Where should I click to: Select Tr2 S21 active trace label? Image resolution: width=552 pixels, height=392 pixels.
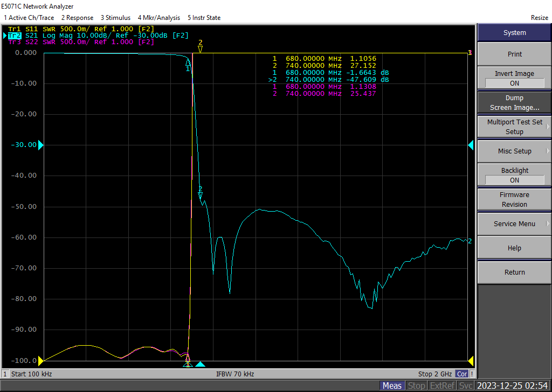[x=15, y=36]
